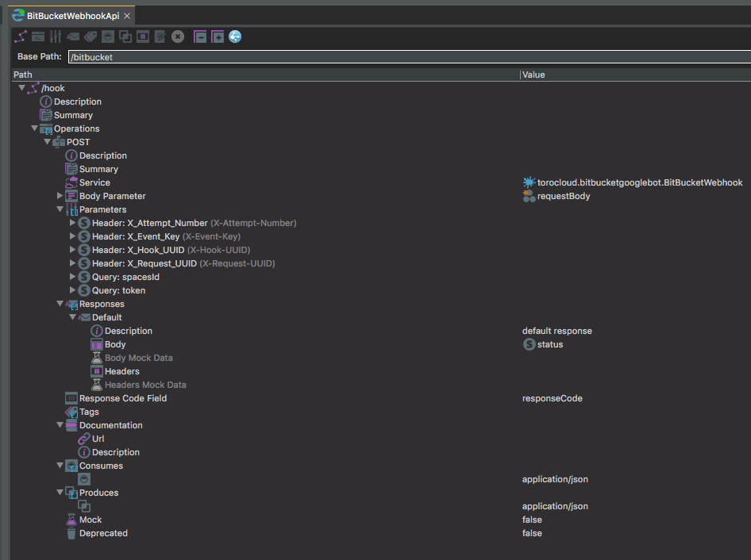Click the Url link icon

pos(84,439)
